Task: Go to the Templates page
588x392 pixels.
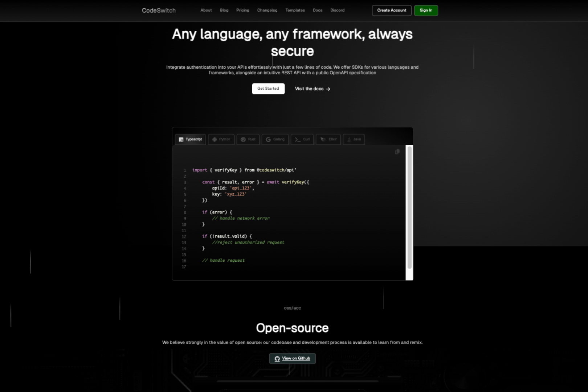Action: 295,10
